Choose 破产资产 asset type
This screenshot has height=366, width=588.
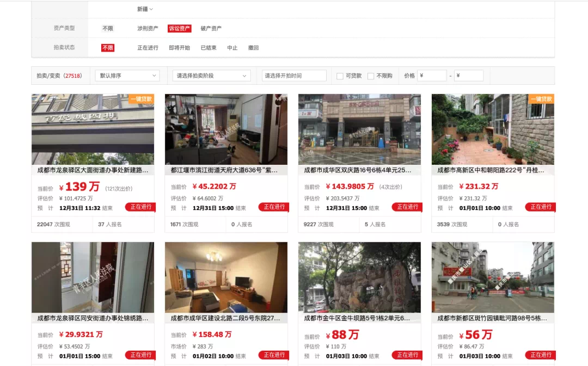tap(211, 28)
